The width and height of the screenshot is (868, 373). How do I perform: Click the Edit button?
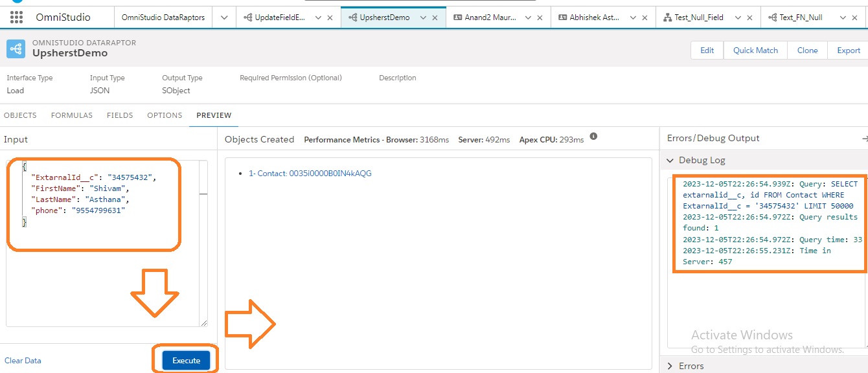click(x=707, y=50)
